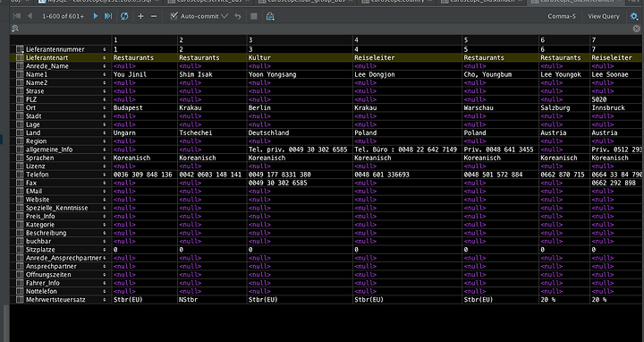Toggle sort arrows on Name1 row
Screen dimensions: 644x342
click(x=105, y=74)
